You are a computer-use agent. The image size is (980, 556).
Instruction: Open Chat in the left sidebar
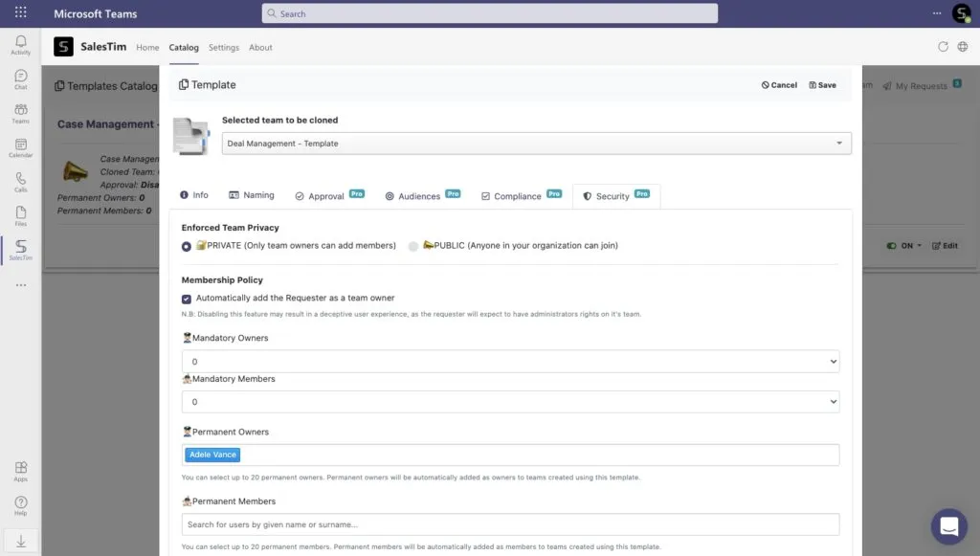coord(21,79)
